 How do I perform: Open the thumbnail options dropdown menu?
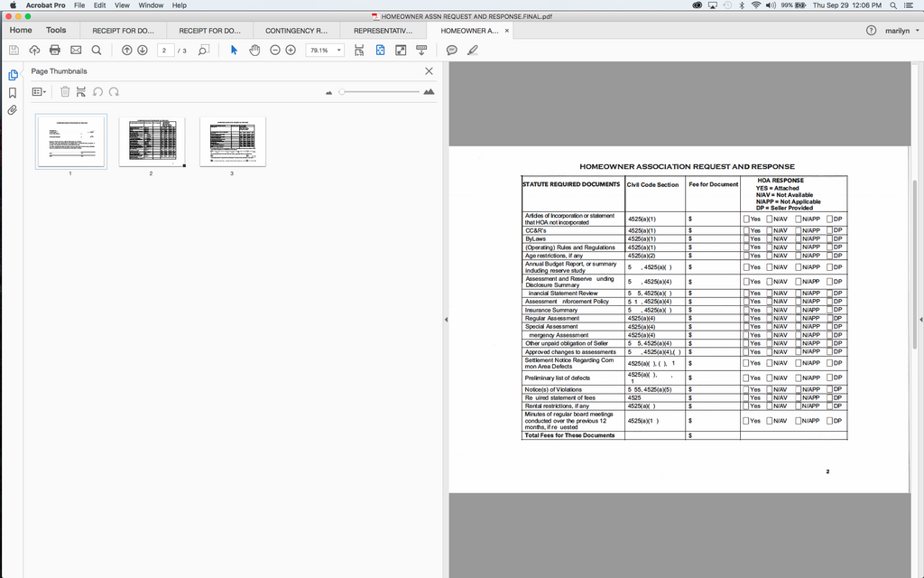click(x=38, y=91)
